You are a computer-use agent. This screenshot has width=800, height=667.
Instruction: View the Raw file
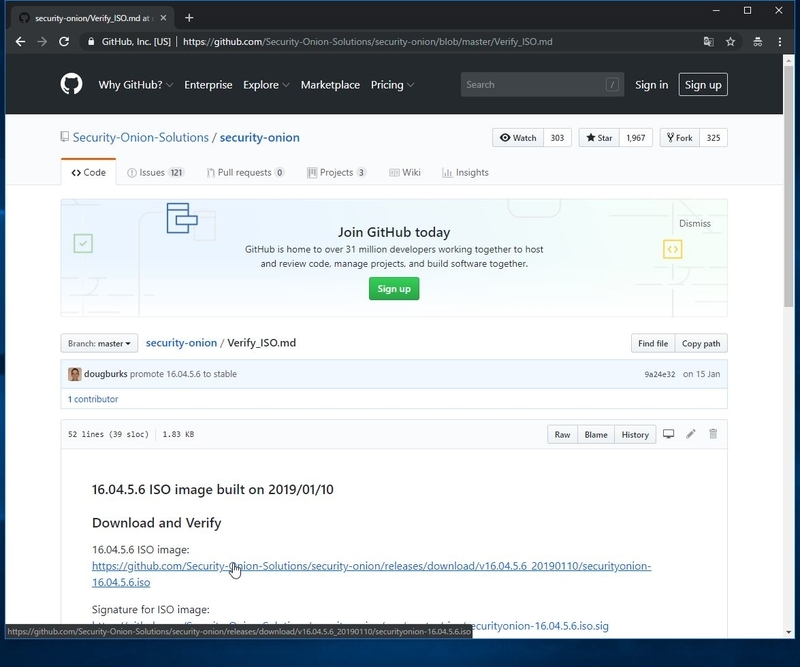point(562,435)
